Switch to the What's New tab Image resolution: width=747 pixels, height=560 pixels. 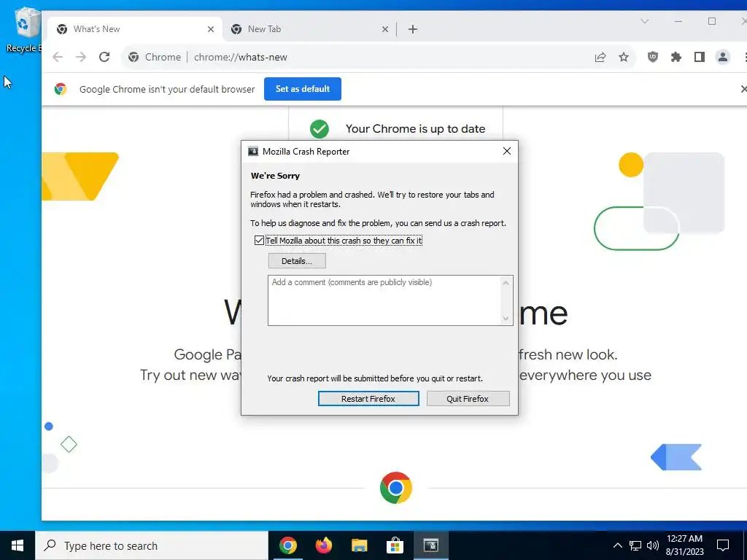coord(136,29)
